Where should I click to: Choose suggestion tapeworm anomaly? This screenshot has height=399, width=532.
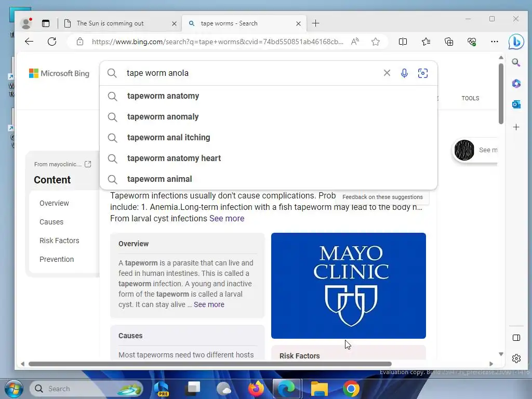[x=269, y=117]
